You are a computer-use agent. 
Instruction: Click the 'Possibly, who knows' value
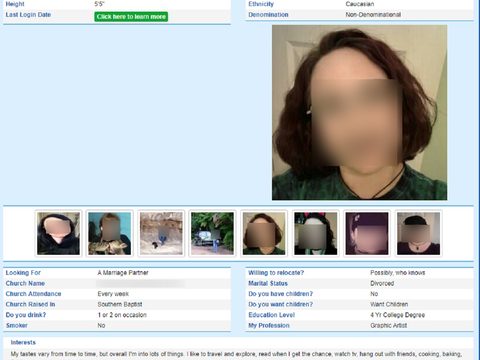pos(398,273)
